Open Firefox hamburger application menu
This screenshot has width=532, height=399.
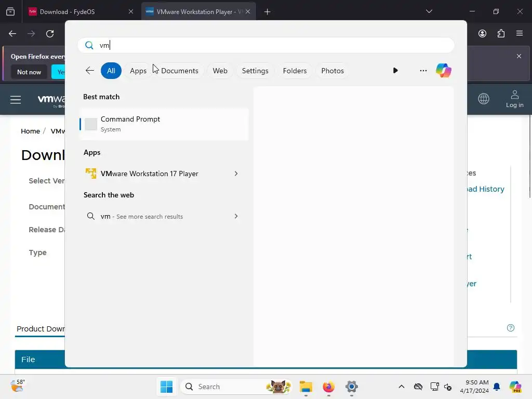click(520, 33)
